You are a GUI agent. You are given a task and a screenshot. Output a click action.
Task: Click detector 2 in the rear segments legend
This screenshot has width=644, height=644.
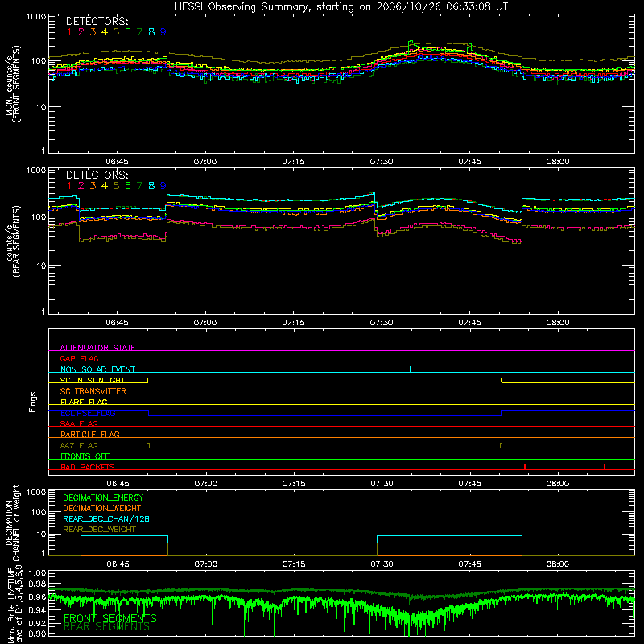[x=81, y=186]
